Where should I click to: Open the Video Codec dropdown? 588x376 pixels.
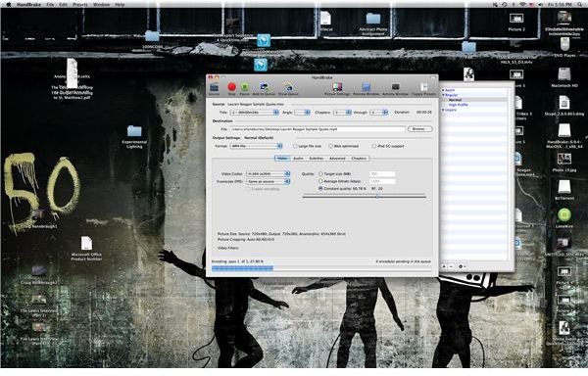coord(268,173)
